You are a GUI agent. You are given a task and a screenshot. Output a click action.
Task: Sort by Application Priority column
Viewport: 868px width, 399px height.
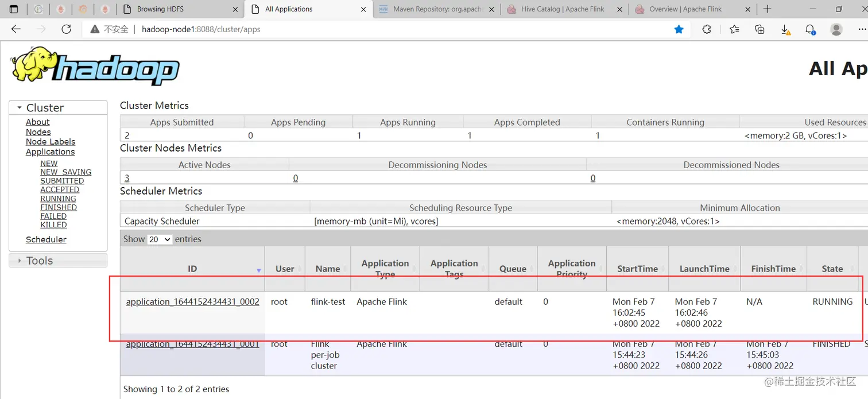click(572, 269)
